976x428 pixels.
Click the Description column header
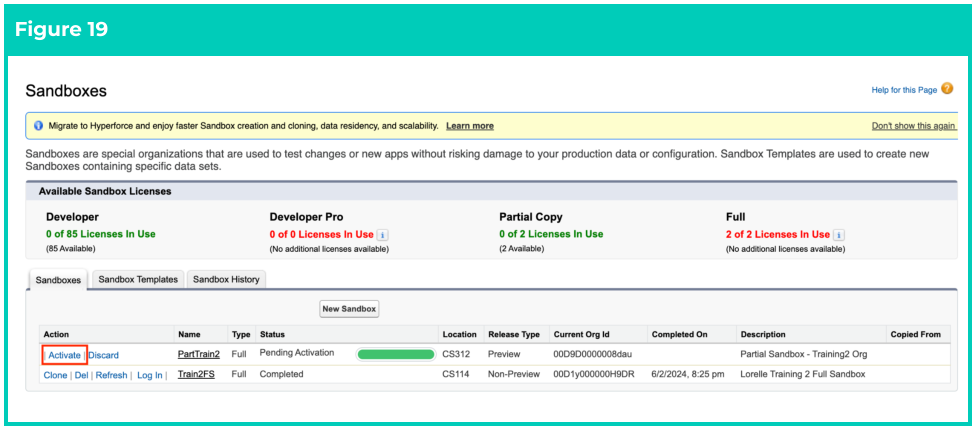[762, 334]
